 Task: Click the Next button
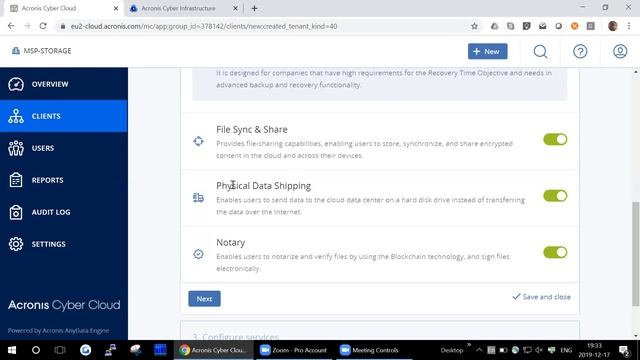coord(204,299)
